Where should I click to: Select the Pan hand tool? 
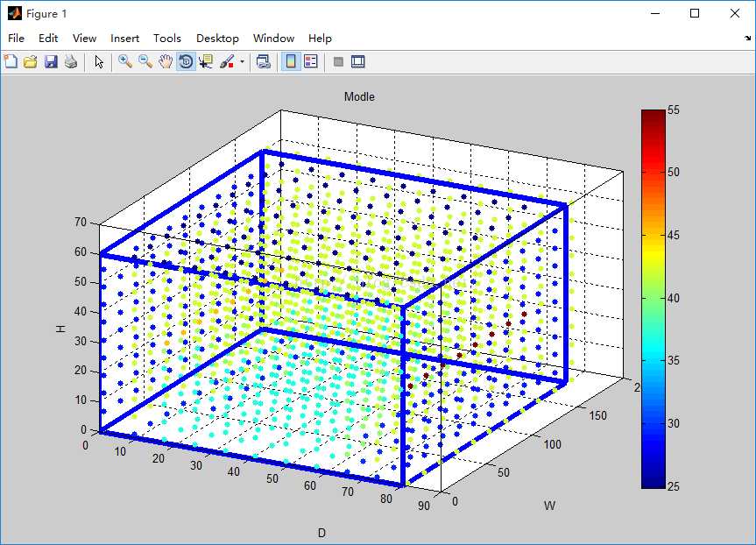166,61
